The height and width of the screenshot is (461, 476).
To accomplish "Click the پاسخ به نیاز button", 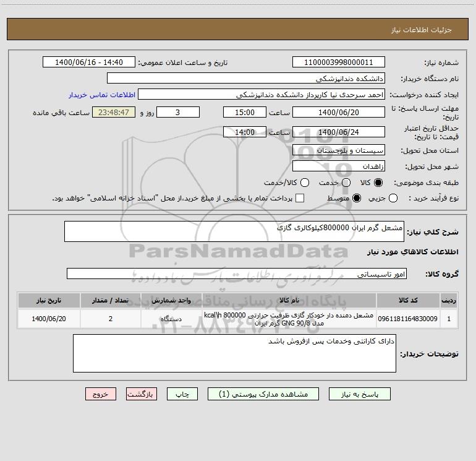I will point(360,394).
